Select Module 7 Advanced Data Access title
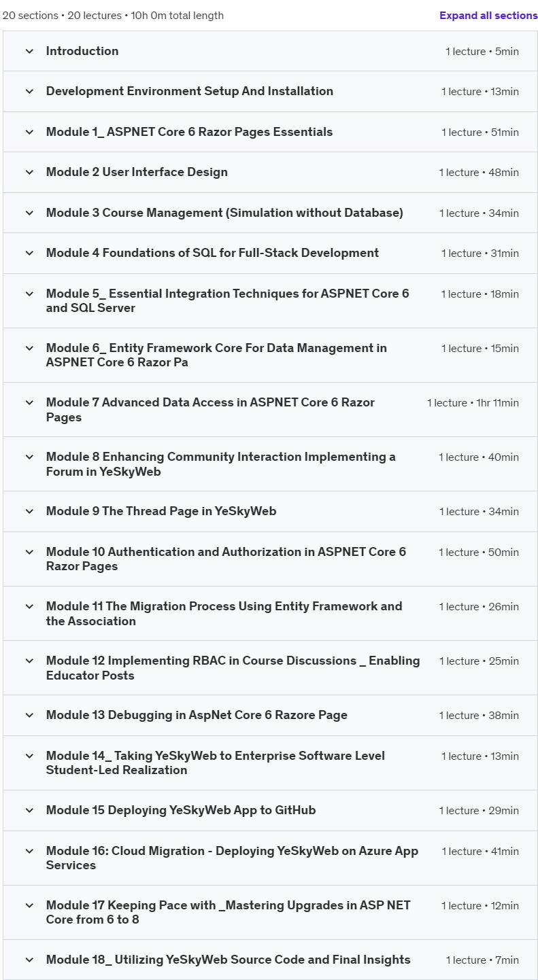Image resolution: width=538 pixels, height=980 pixels. coord(210,409)
